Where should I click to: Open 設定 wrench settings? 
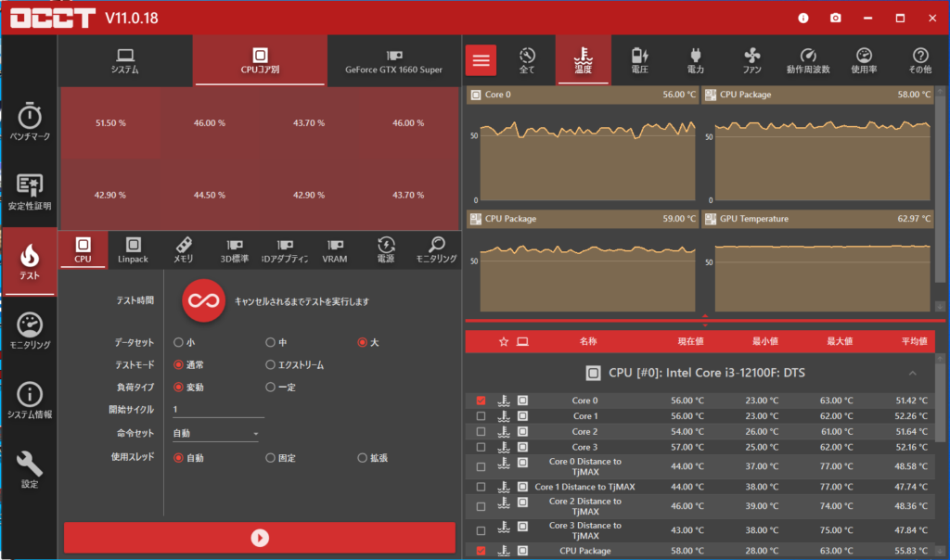30,470
